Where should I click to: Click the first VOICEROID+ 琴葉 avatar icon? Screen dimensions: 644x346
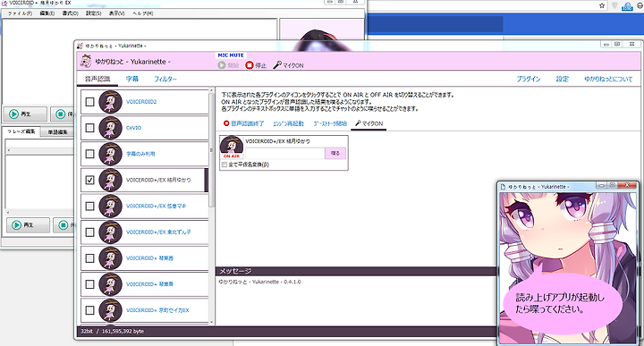click(x=111, y=258)
